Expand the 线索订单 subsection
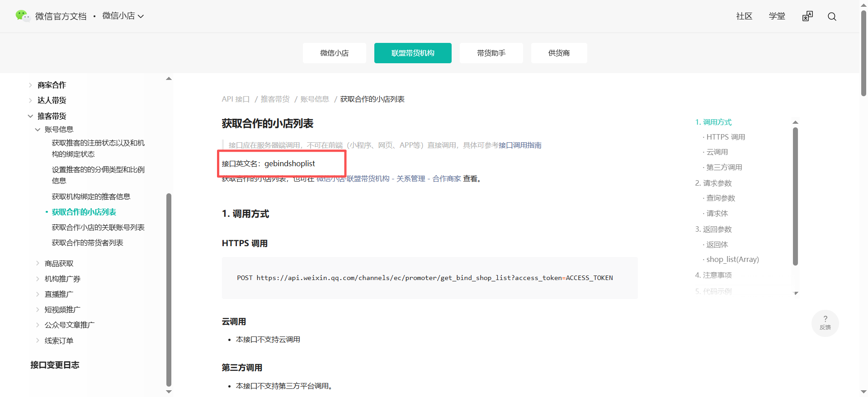The height and width of the screenshot is (397, 868). click(x=38, y=341)
